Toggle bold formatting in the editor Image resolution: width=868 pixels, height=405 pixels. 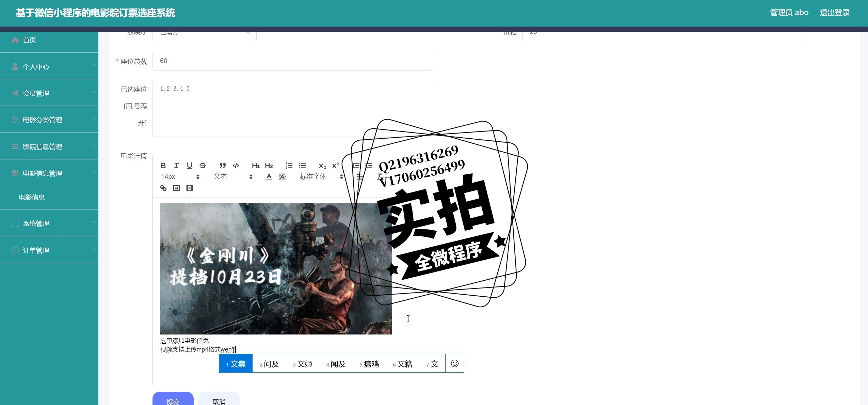[163, 166]
